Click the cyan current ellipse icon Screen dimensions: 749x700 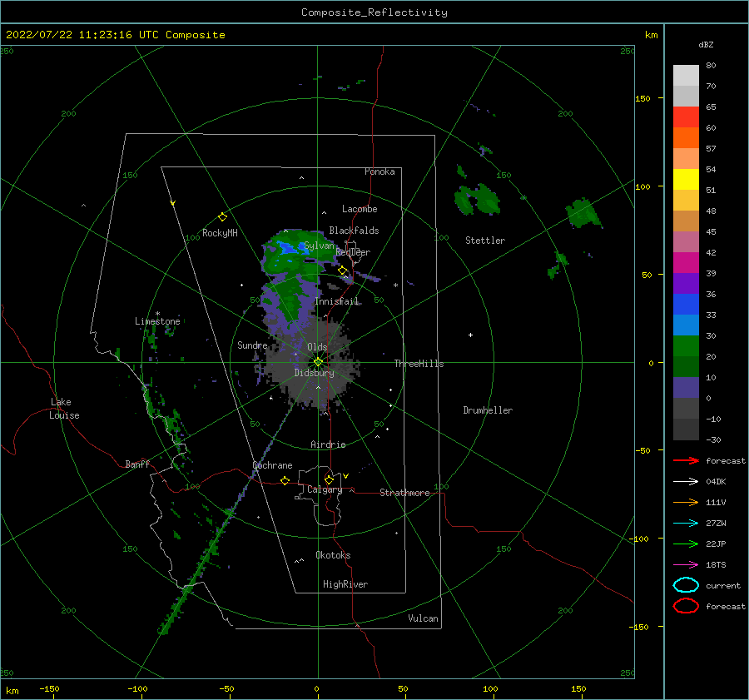coord(686,585)
